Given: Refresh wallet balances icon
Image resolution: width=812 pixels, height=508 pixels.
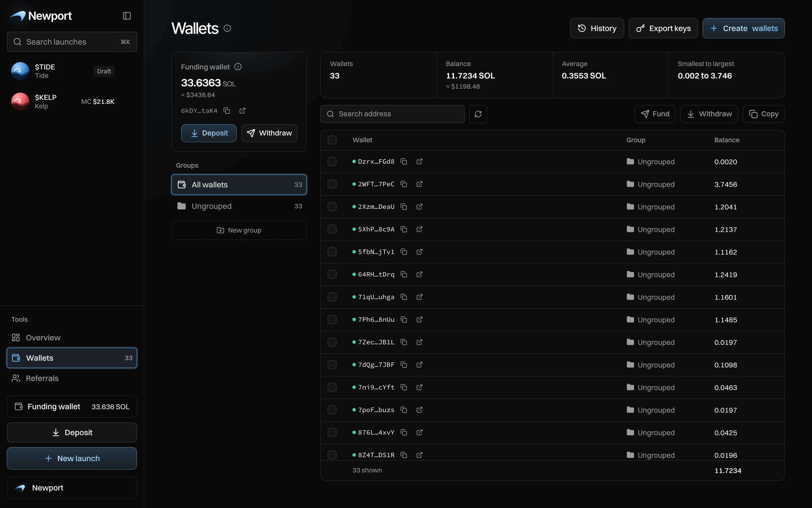Looking at the screenshot, I should [478, 114].
